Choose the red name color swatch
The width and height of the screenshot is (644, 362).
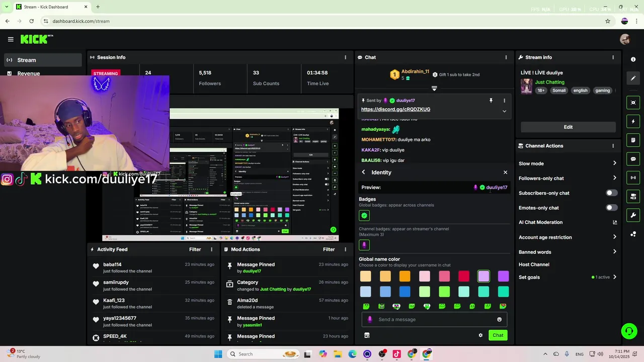click(x=464, y=276)
